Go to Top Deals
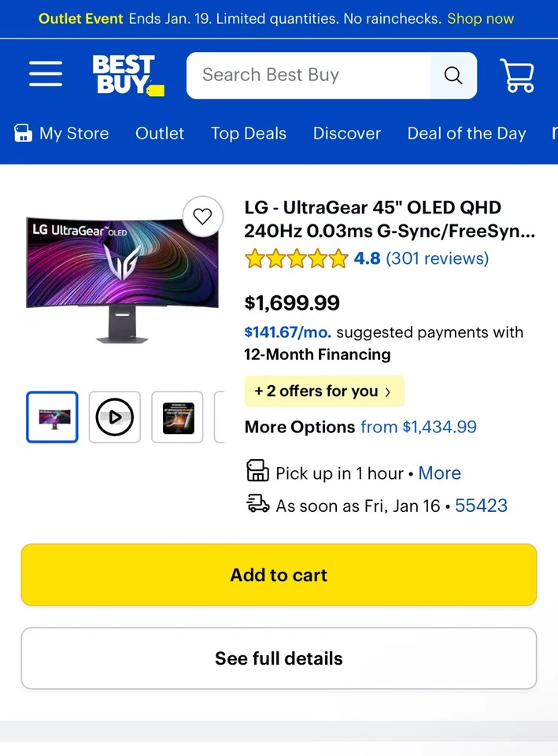The height and width of the screenshot is (756, 558). coord(249,133)
